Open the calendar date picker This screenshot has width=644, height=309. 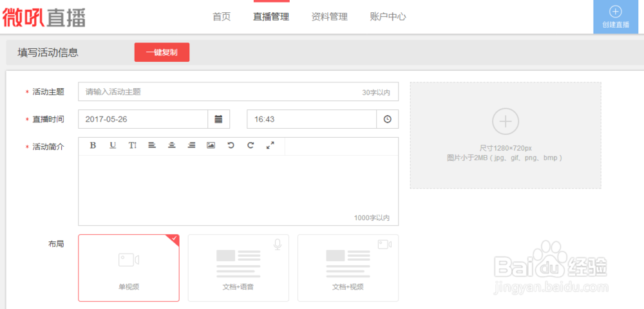pyautogui.click(x=218, y=119)
